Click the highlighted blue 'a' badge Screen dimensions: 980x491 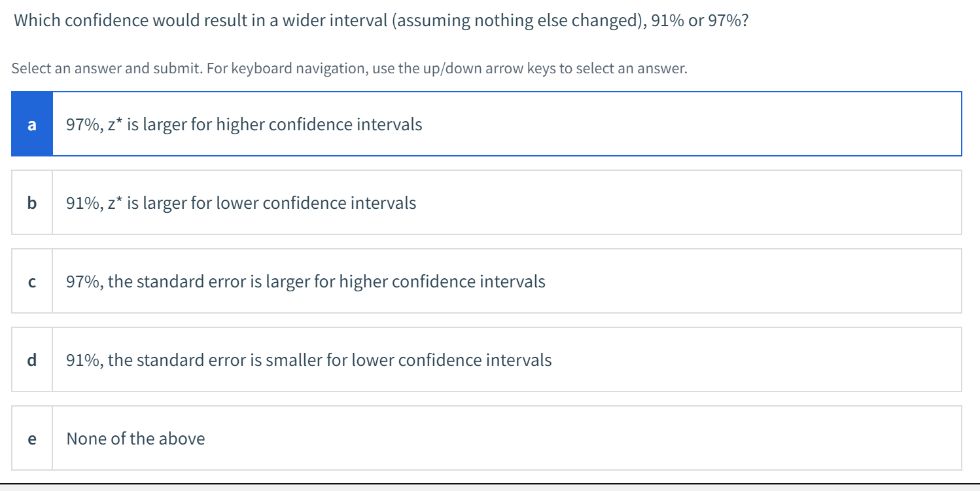pyautogui.click(x=31, y=124)
